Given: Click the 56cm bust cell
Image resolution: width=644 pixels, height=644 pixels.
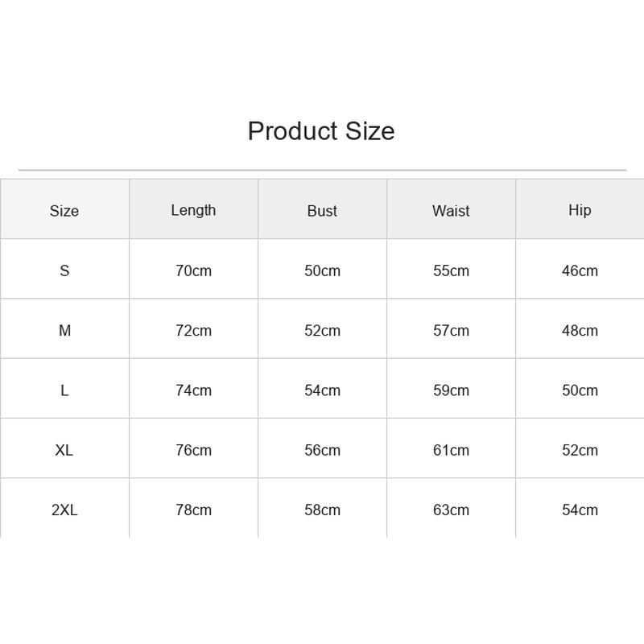Looking at the screenshot, I should click(x=323, y=450).
